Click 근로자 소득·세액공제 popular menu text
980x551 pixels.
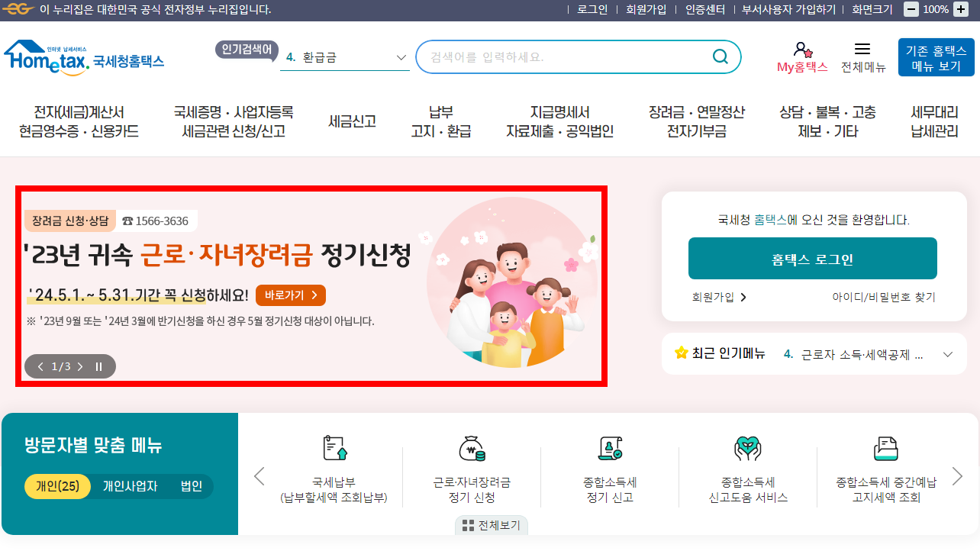click(862, 355)
